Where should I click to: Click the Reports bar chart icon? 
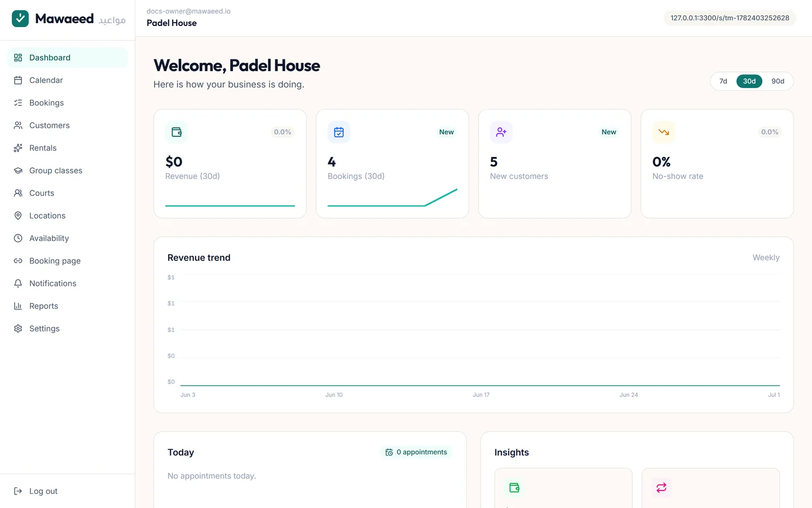click(x=18, y=306)
